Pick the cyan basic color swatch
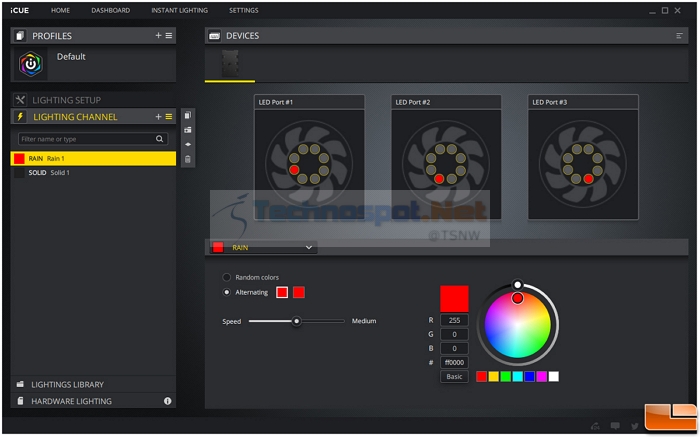The height and width of the screenshot is (437, 700). tap(517, 376)
